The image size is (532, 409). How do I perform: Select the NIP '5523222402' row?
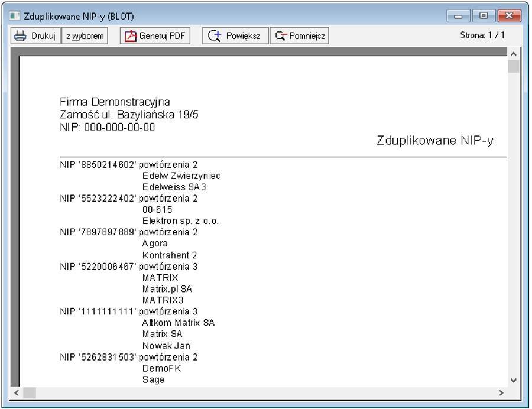[x=129, y=198]
